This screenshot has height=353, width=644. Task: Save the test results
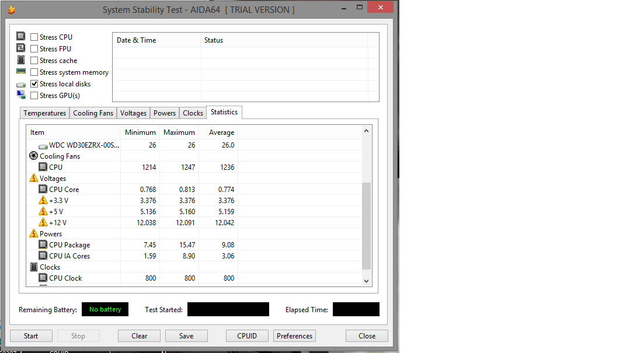tap(186, 335)
